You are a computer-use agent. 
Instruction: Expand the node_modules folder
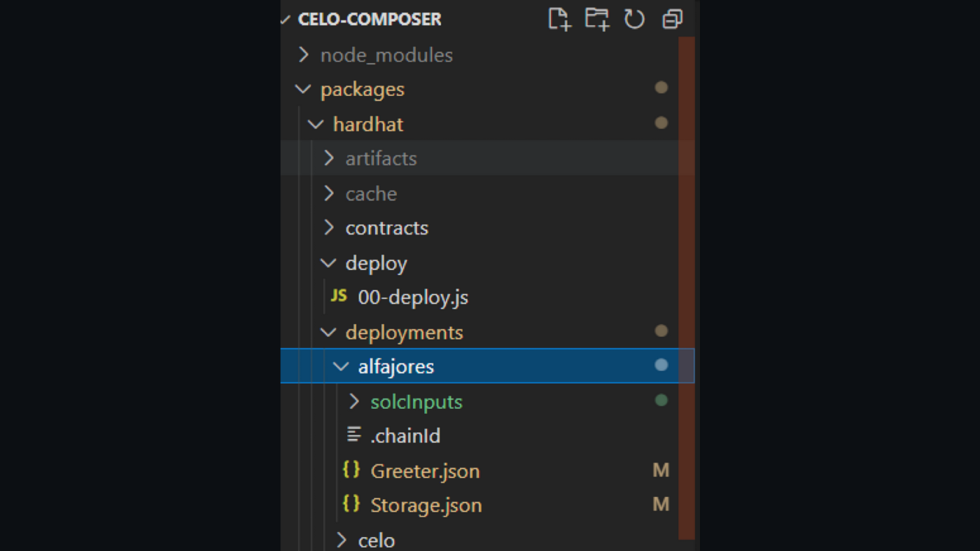[x=304, y=55]
